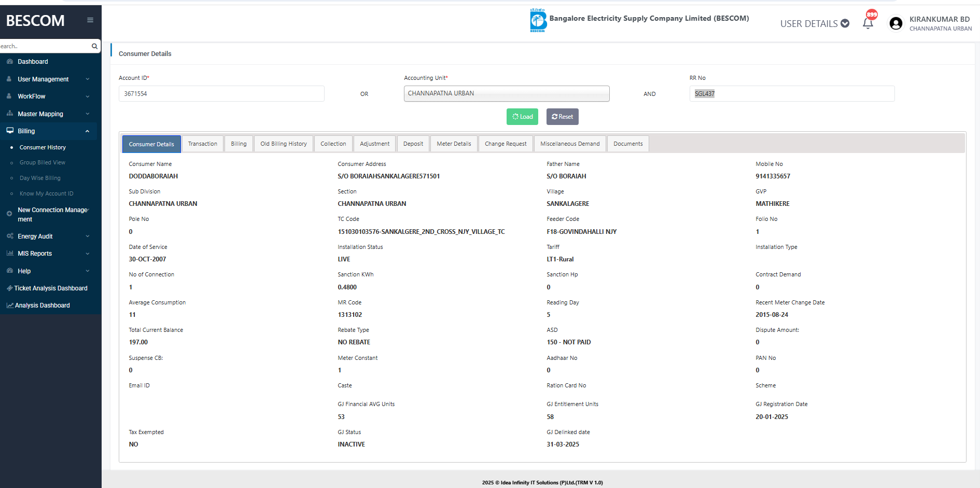
Task: Expand the Energy Audit menu chevron
Action: [88, 236]
